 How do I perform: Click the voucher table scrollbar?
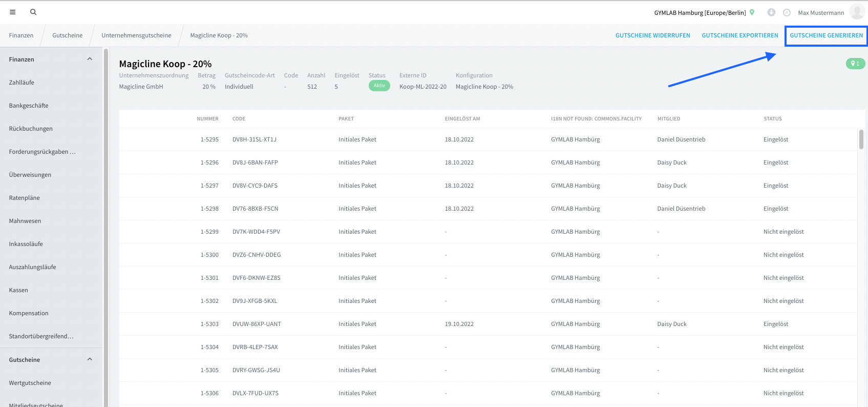point(861,139)
